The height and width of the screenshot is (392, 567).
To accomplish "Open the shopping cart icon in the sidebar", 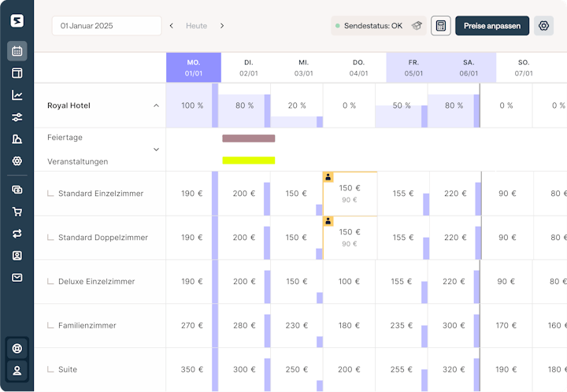I will [x=17, y=212].
